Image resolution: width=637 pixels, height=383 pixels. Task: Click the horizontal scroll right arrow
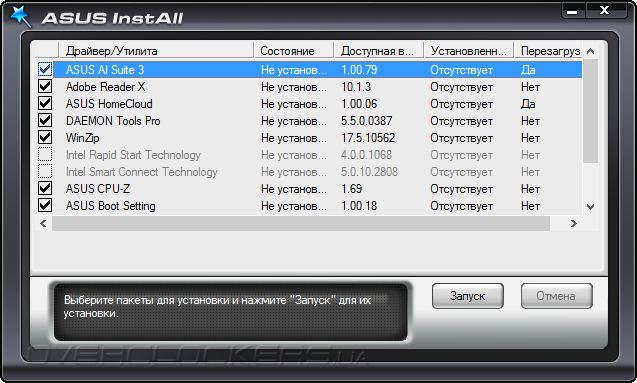[574, 223]
